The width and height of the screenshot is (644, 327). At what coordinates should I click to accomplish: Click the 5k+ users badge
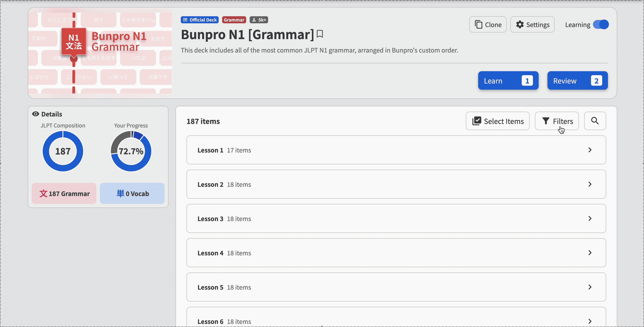tap(259, 20)
